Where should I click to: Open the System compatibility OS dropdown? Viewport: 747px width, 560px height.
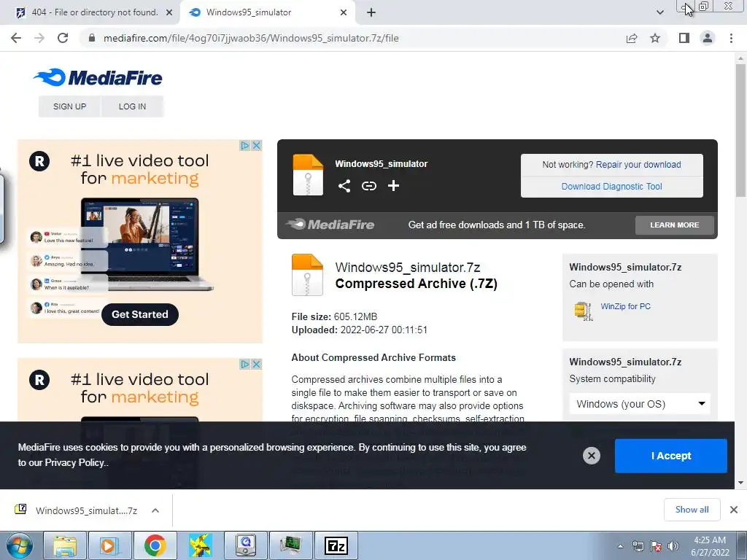pos(640,404)
